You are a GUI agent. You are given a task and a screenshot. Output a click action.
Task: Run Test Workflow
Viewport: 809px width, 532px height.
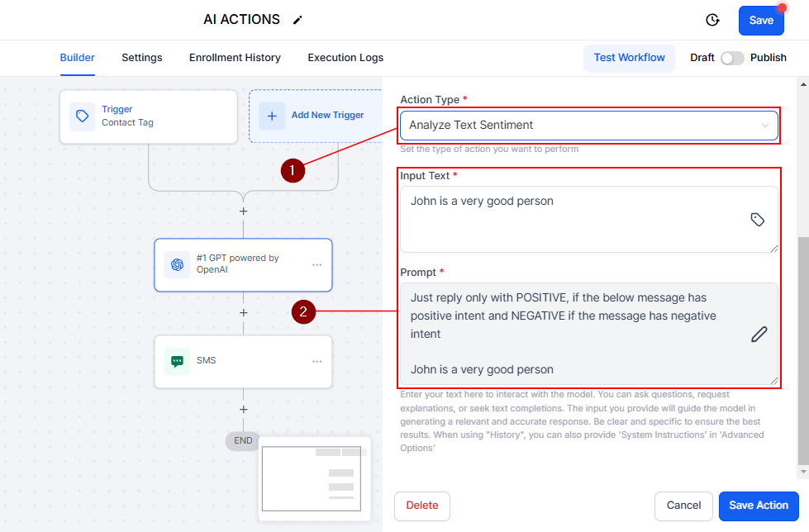[629, 58]
